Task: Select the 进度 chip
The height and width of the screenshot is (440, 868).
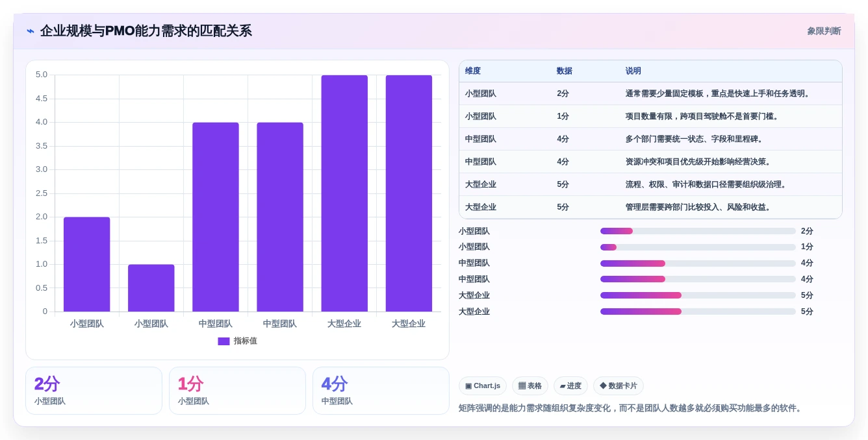Action: click(x=570, y=386)
